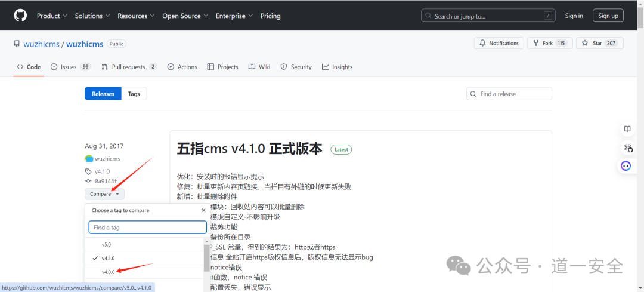This screenshot has width=644, height=292.
Task: Click the tag icon next to v4.1.0
Action: coord(88,171)
